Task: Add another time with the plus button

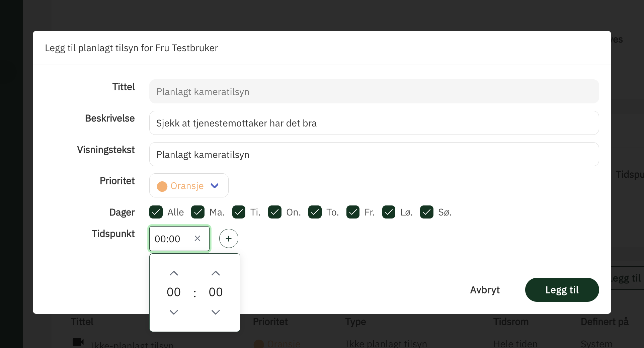Action: [229, 239]
